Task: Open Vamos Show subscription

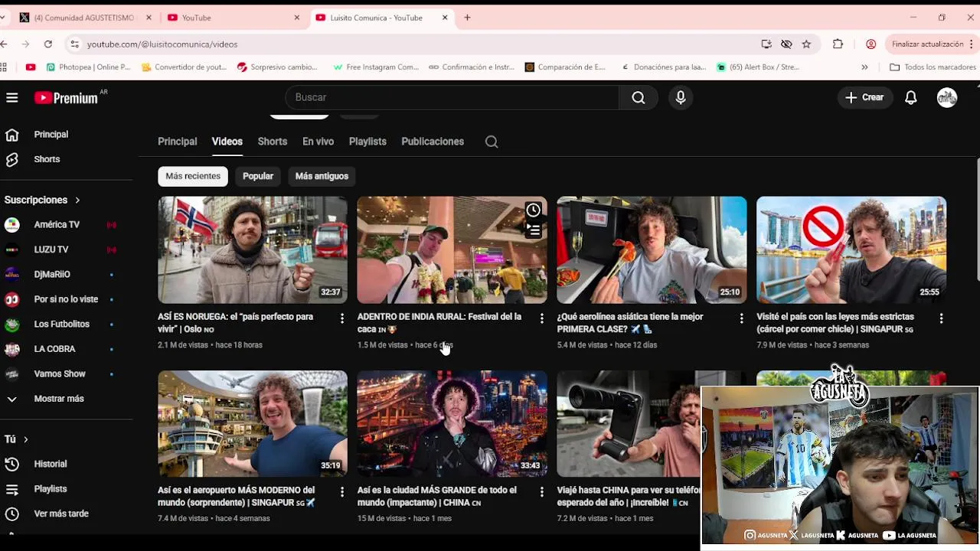Action: (60, 373)
